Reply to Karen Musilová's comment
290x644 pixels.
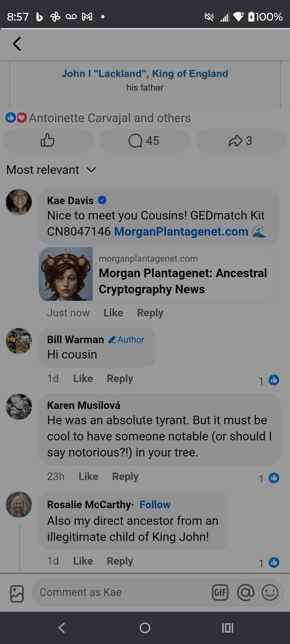coord(125,476)
